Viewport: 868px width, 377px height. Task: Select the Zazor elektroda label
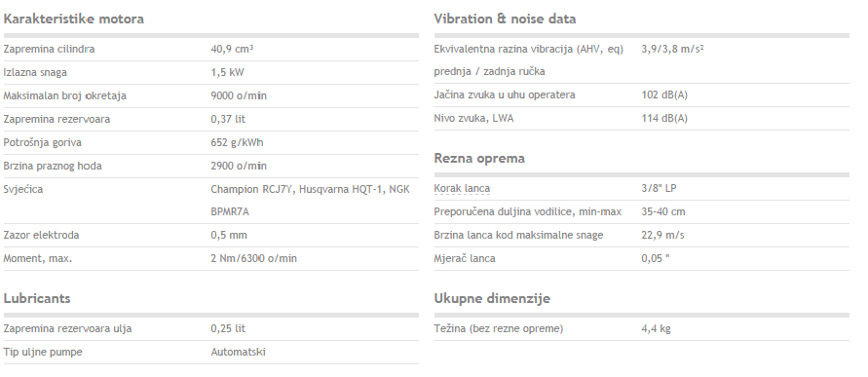(42, 235)
